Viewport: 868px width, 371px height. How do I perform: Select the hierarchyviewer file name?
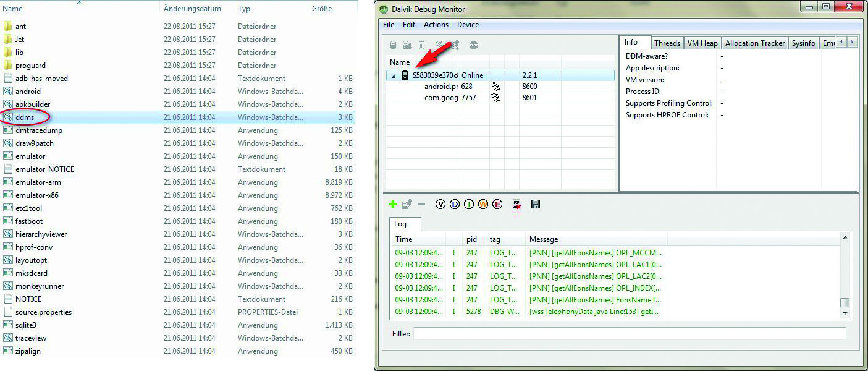pos(41,234)
